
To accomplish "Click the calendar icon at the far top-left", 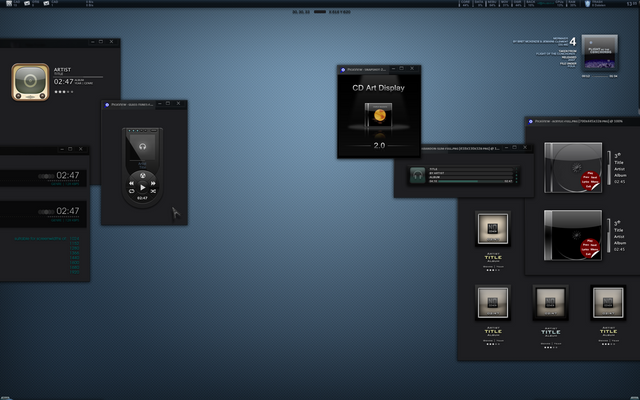I will click(x=9, y=3).
